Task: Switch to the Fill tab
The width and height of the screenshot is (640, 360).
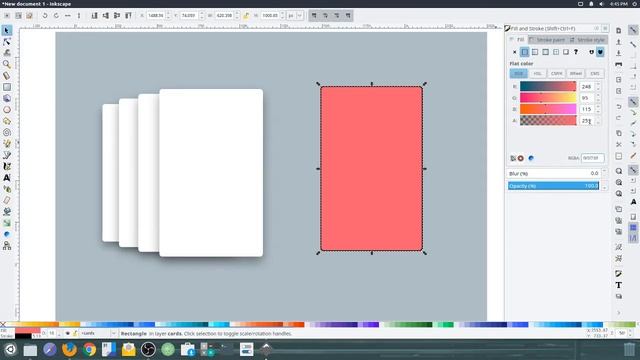Action: (518, 40)
